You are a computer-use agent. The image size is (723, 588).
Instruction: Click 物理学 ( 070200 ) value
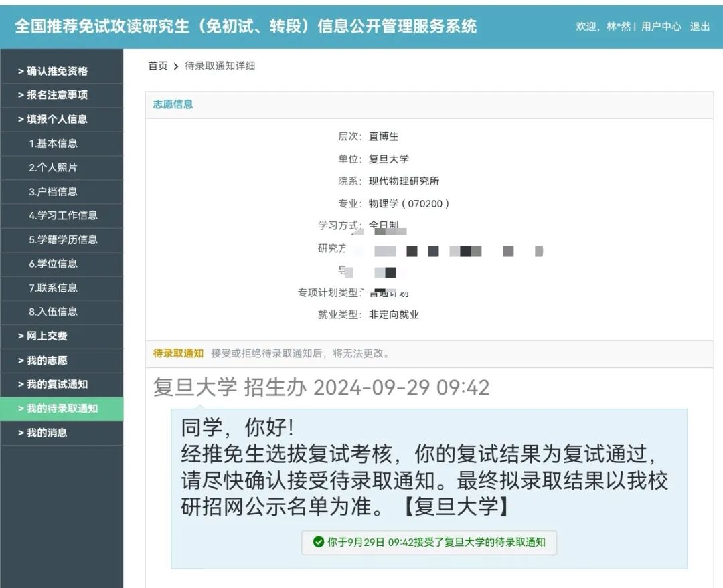click(408, 203)
